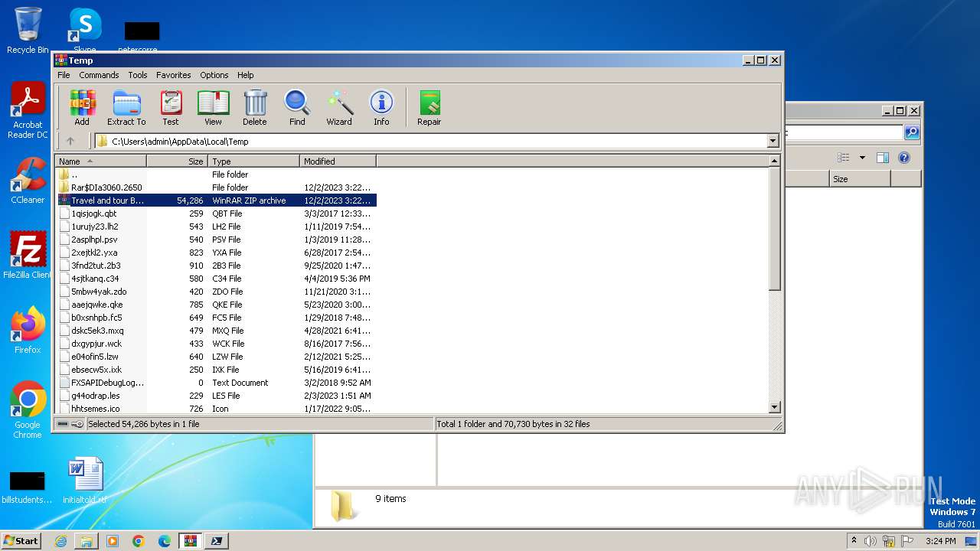Screen dimensions: 980x551
Task: Open Recycle Bin desktop icon
Action: click(28, 31)
